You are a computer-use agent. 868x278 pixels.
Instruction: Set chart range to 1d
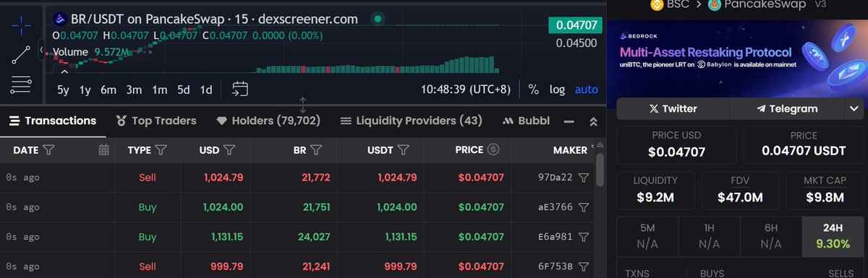click(206, 90)
